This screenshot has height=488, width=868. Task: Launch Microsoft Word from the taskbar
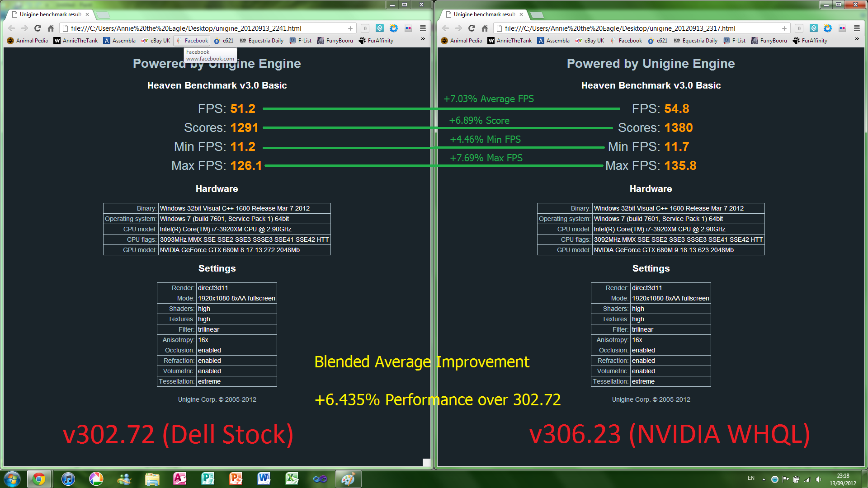[264, 479]
